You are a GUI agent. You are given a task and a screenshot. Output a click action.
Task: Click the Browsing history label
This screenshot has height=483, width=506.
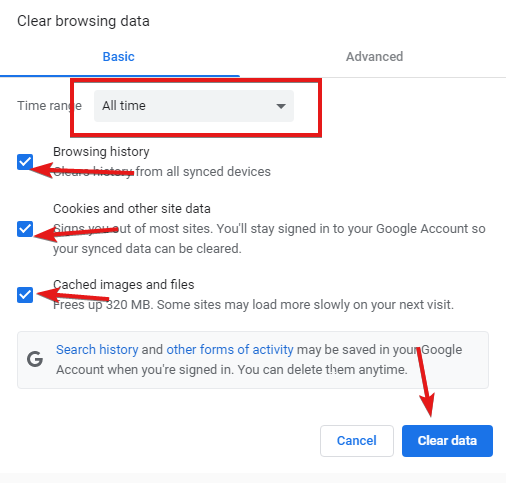pyautogui.click(x=101, y=152)
